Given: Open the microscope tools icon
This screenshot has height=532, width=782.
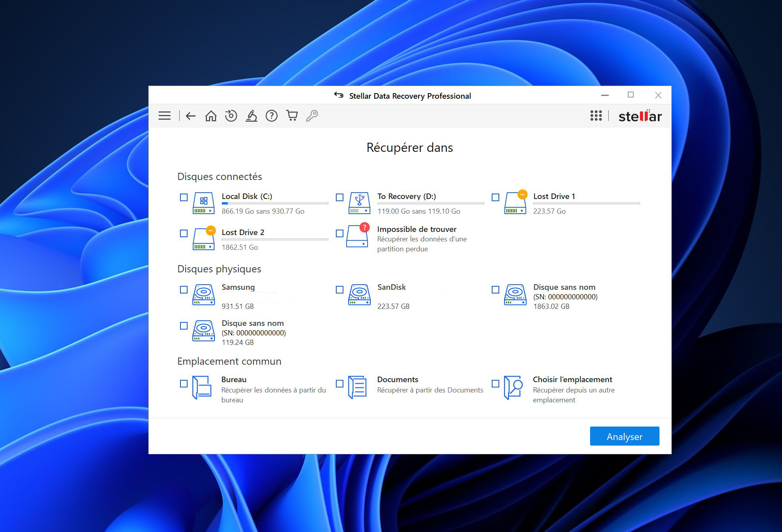Looking at the screenshot, I should pos(251,116).
